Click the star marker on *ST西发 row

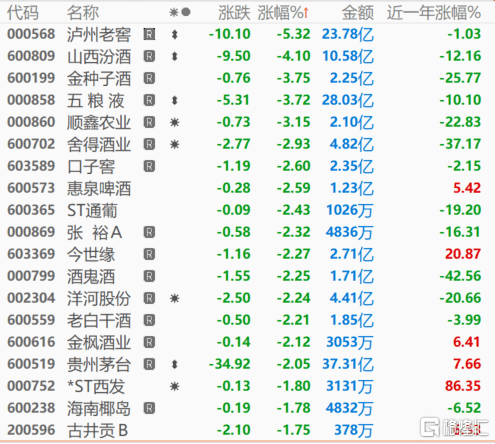(x=175, y=386)
